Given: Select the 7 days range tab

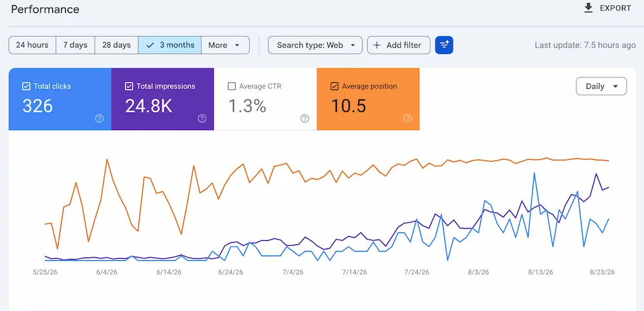Looking at the screenshot, I should (x=75, y=45).
